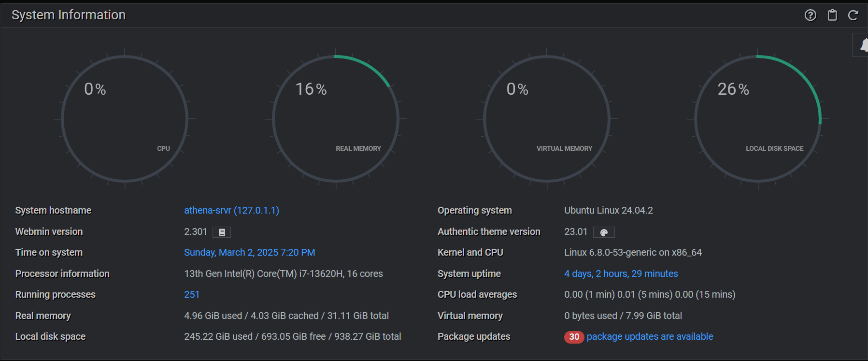Click the red 30 package updates badge
The image size is (868, 361).
point(574,337)
